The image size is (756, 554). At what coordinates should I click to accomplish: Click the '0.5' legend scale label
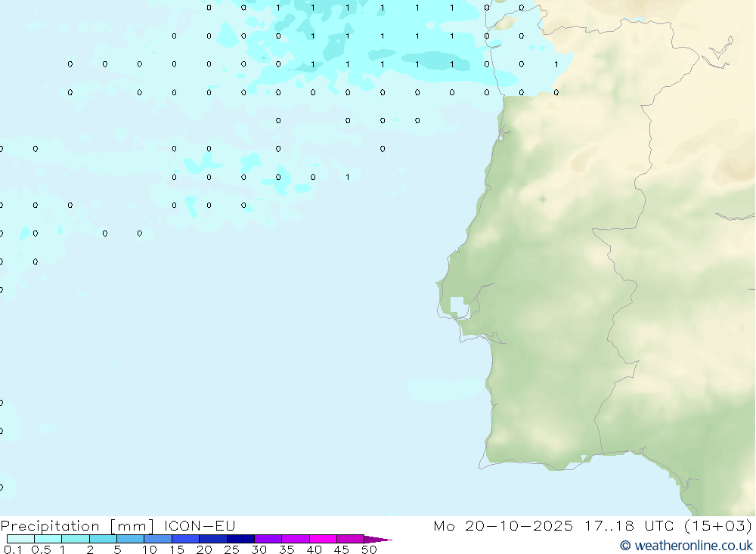pyautogui.click(x=41, y=549)
